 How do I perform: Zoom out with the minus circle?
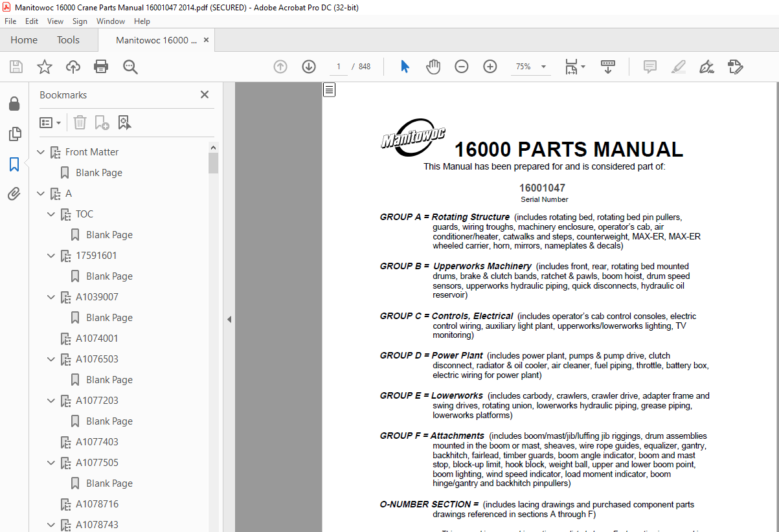pyautogui.click(x=462, y=67)
